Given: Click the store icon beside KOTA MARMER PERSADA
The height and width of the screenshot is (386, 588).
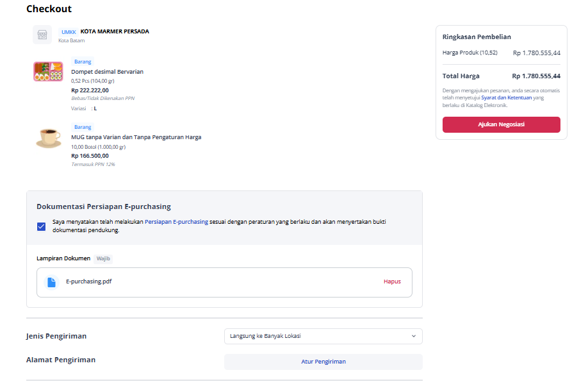Looking at the screenshot, I should 42,35.
